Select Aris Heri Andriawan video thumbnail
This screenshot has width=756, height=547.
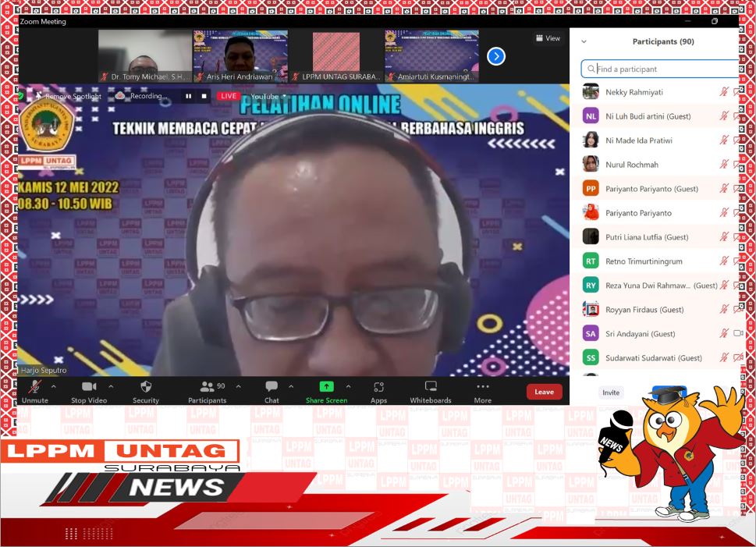tap(240, 55)
